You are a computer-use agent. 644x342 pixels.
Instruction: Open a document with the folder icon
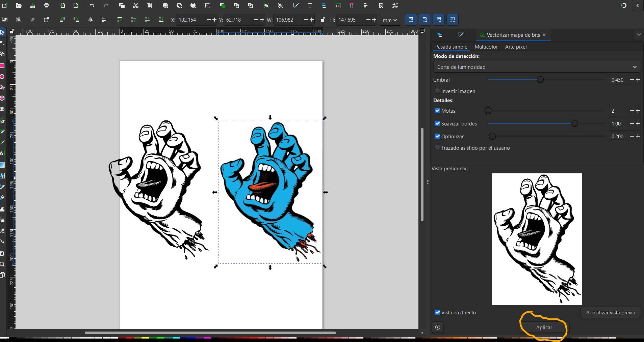pyautogui.click(x=19, y=5)
